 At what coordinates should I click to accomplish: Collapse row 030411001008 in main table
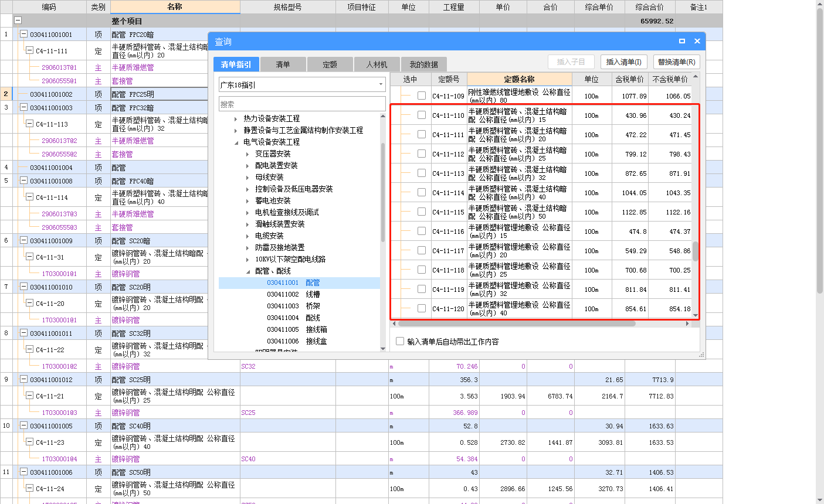pos(23,181)
